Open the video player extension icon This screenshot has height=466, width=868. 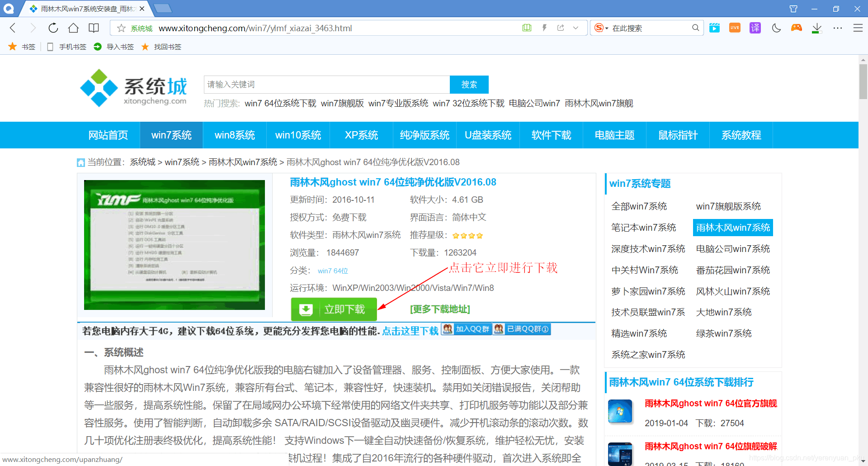coord(714,28)
